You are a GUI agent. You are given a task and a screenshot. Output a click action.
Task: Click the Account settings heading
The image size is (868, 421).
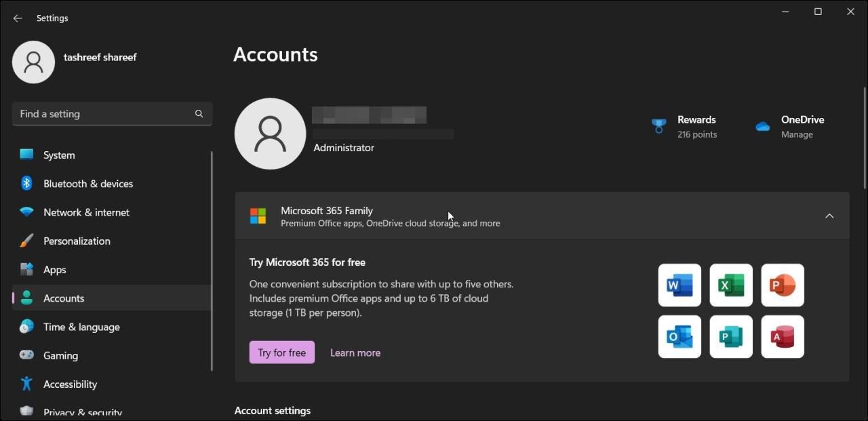273,411
